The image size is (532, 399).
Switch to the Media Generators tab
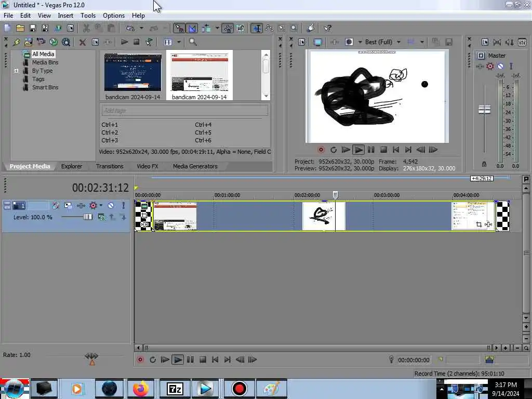coord(195,166)
